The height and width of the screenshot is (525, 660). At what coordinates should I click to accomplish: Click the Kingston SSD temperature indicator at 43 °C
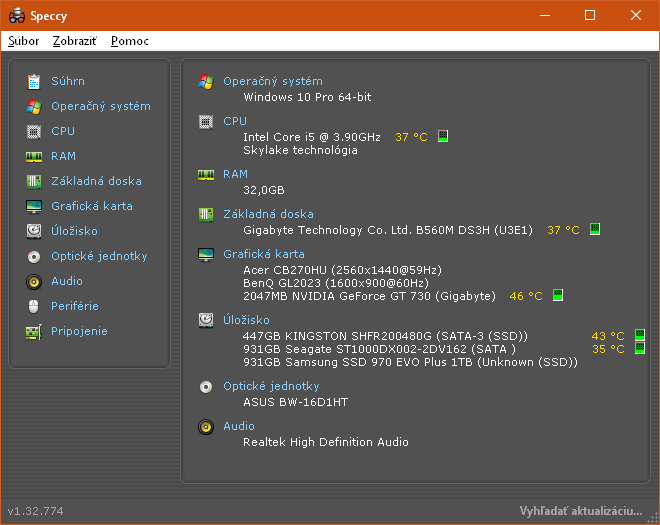pos(640,336)
